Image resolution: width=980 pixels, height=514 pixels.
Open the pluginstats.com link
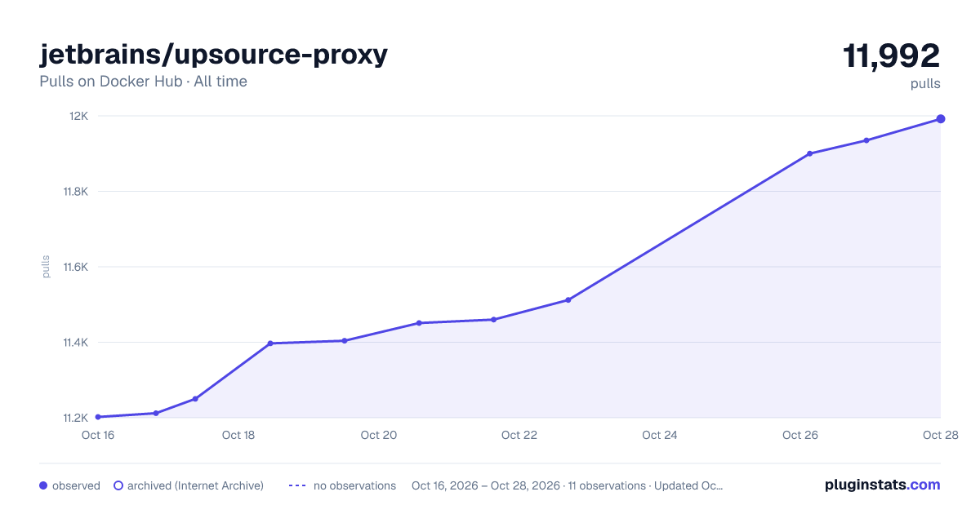pos(882,485)
